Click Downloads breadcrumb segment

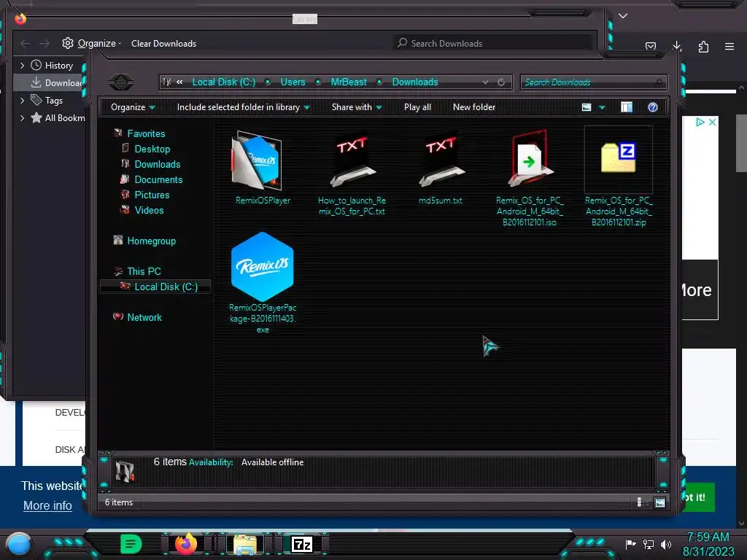coord(415,82)
